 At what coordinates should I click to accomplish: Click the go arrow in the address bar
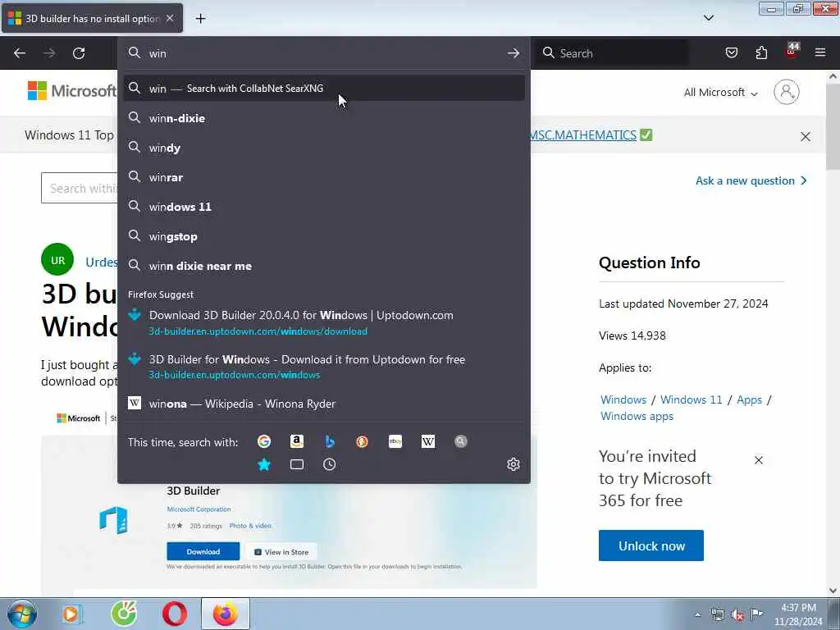[514, 53]
